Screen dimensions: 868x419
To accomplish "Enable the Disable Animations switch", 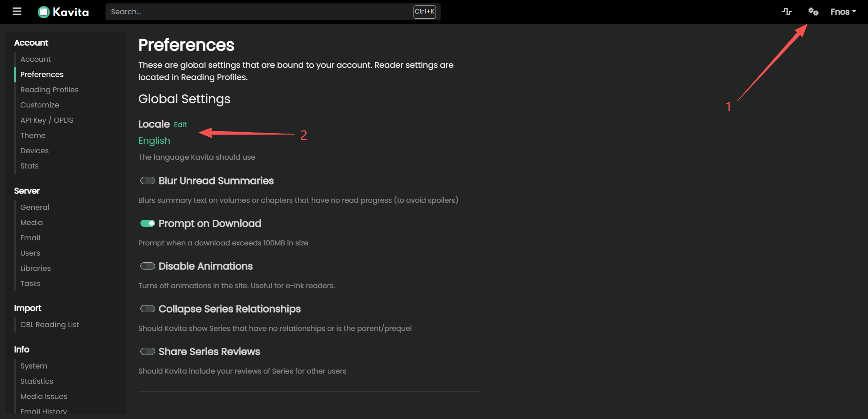I will tap(148, 266).
